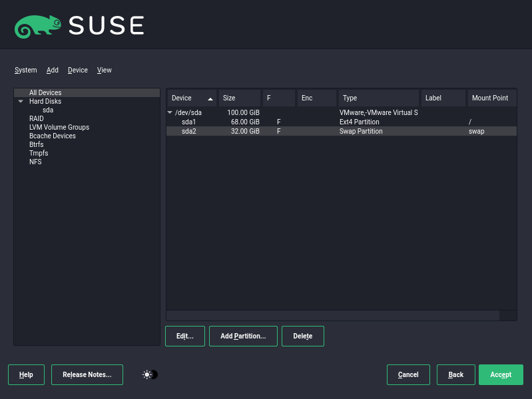Viewport: 532px width, 399px height.
Task: Accept the partitioning setup
Action: click(501, 374)
